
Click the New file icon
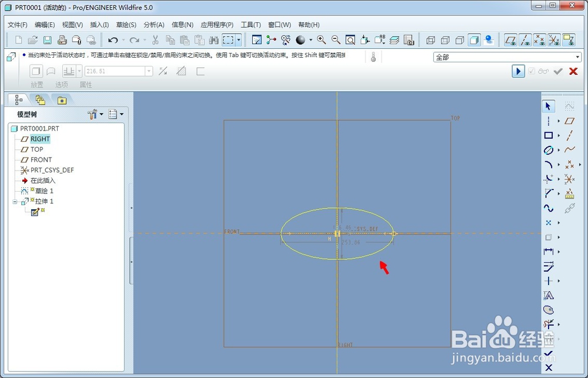pyautogui.click(x=18, y=40)
